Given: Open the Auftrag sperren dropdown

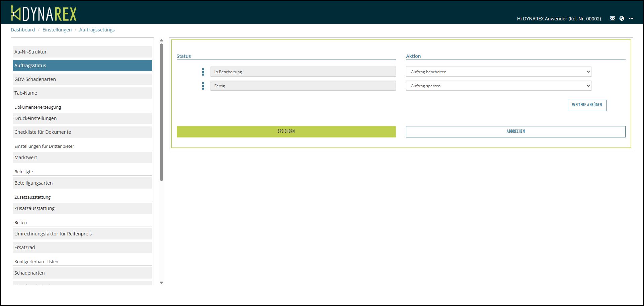Looking at the screenshot, I should [x=498, y=86].
